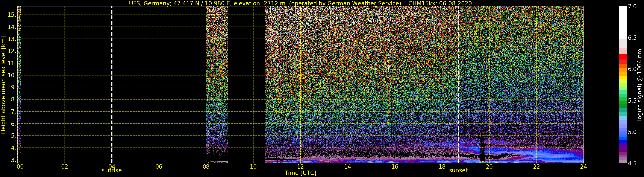644x177 pixels.
Task: Click the '10.' height axis tick label
Action: 12,75
